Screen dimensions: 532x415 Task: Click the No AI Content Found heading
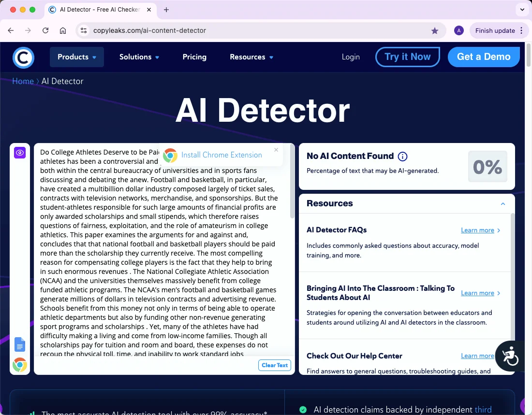(350, 156)
